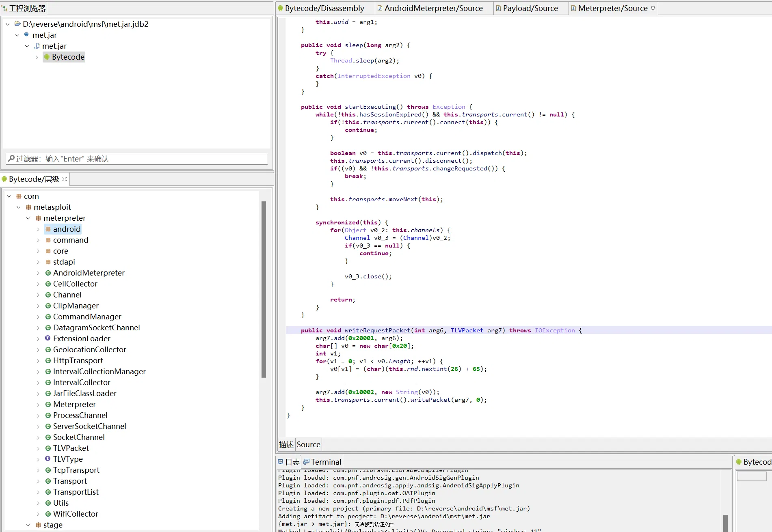Click TLVPacket type in writeRequestPacket signature

pos(467,330)
